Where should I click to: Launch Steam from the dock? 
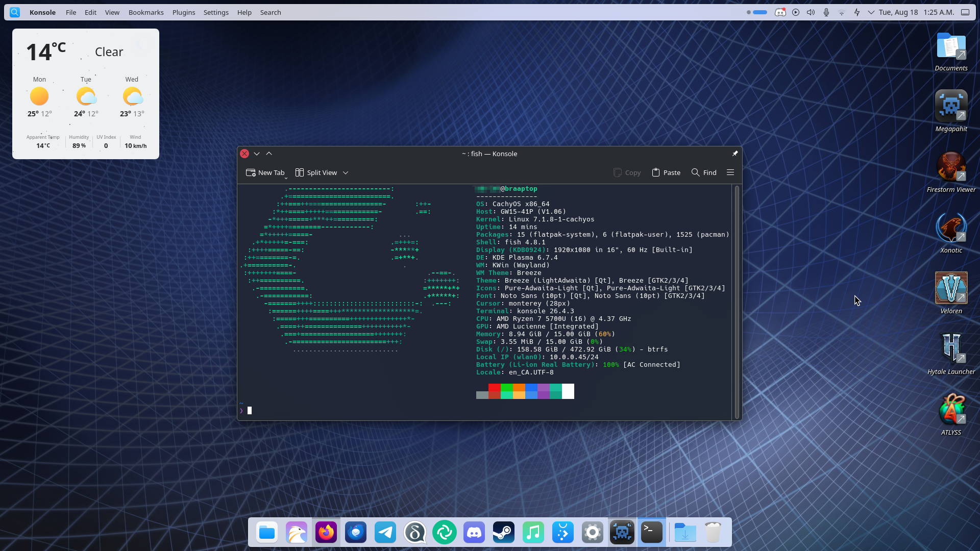click(504, 533)
